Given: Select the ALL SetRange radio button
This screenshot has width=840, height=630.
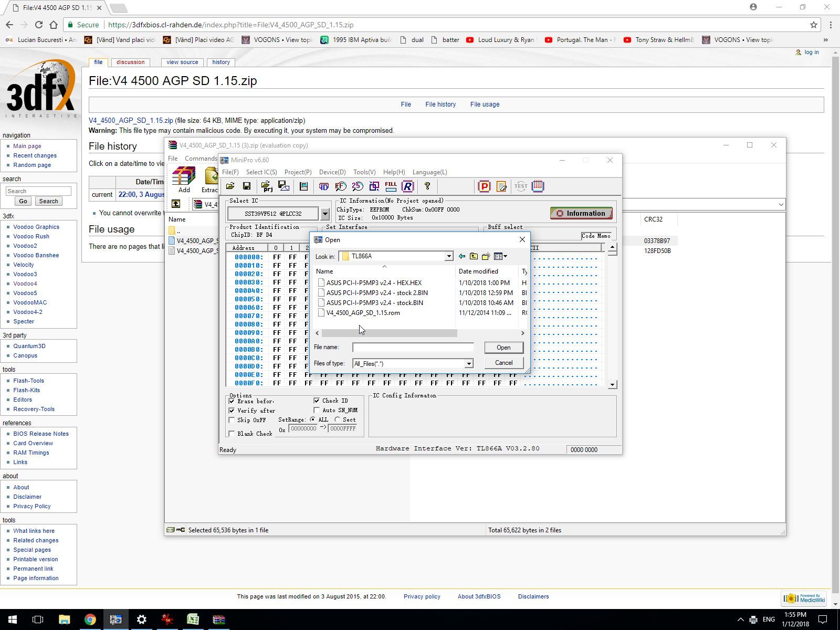Looking at the screenshot, I should [x=313, y=419].
